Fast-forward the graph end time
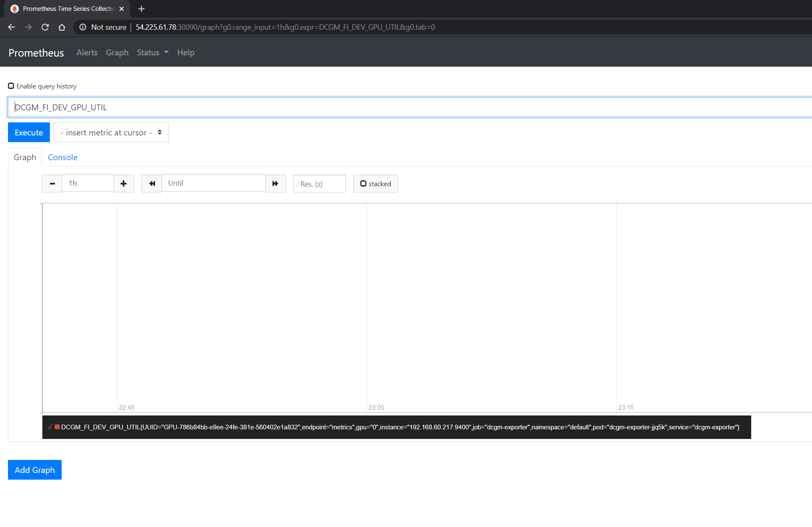Image resolution: width=812 pixels, height=527 pixels. point(275,184)
